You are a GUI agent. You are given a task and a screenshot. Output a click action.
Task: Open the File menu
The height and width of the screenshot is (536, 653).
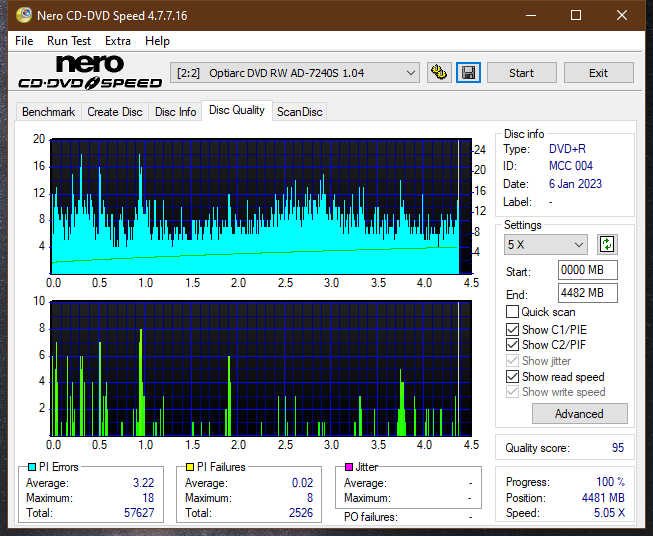(24, 41)
